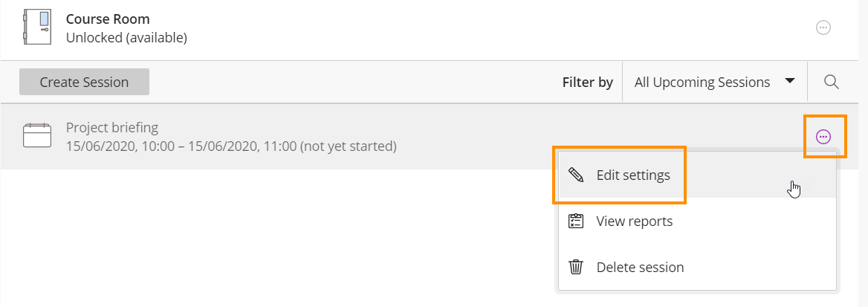Viewport: 868px width, 307px height.
Task: Click the filter dropdown arrow
Action: 790,82
